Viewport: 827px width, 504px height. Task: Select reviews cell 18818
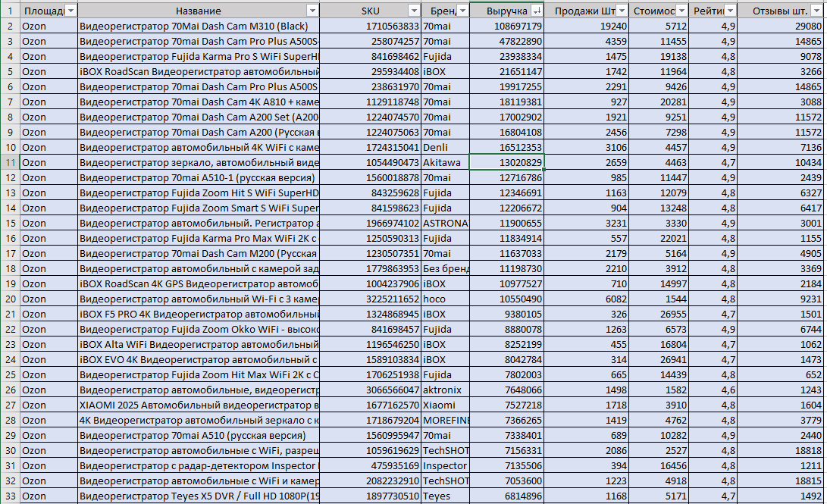click(x=781, y=451)
